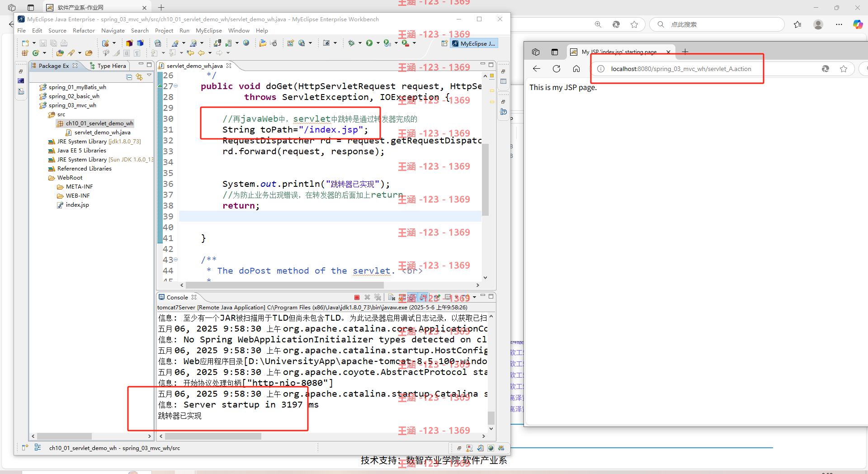The width and height of the screenshot is (868, 474).
Task: Select the Console tab
Action: [x=177, y=297]
